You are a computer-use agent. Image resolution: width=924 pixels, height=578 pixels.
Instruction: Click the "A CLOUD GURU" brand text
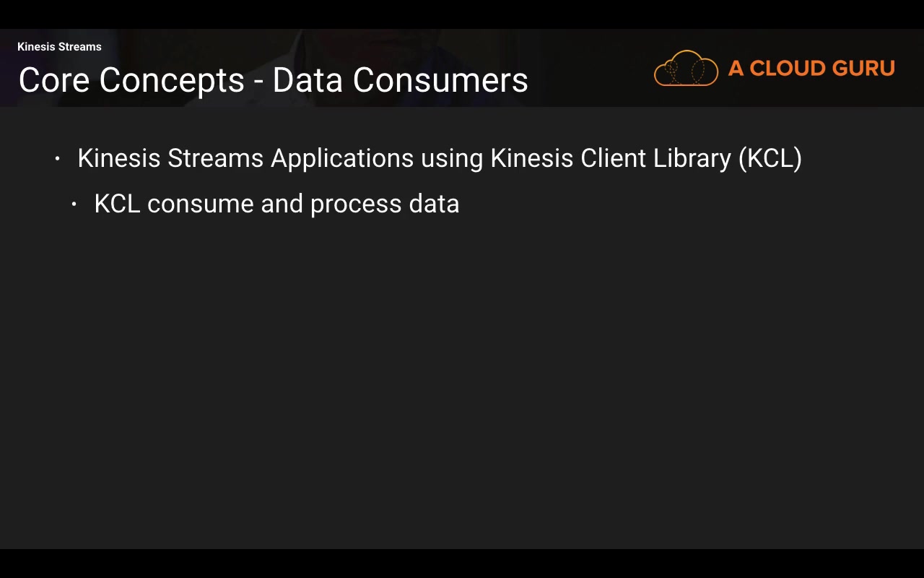tap(811, 69)
